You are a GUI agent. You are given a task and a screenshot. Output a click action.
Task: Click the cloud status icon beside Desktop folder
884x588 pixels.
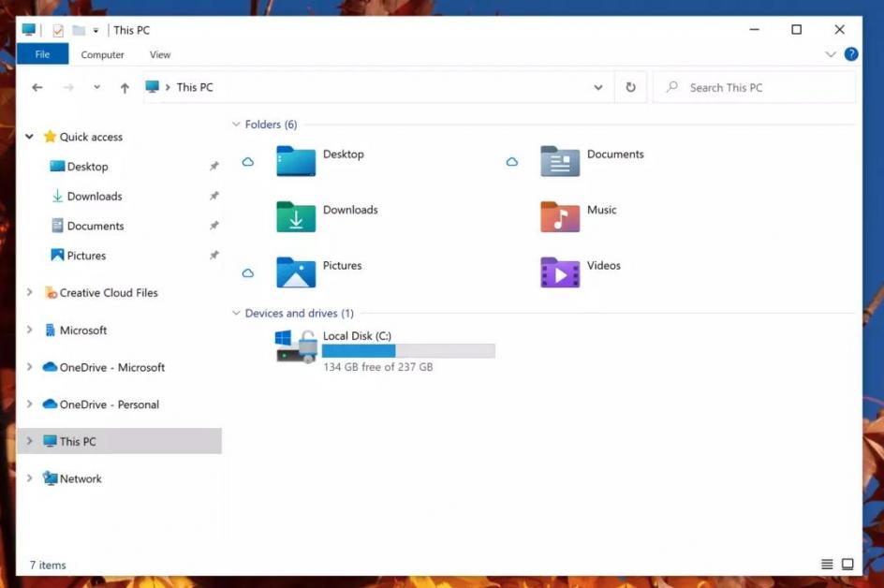pyautogui.click(x=247, y=162)
